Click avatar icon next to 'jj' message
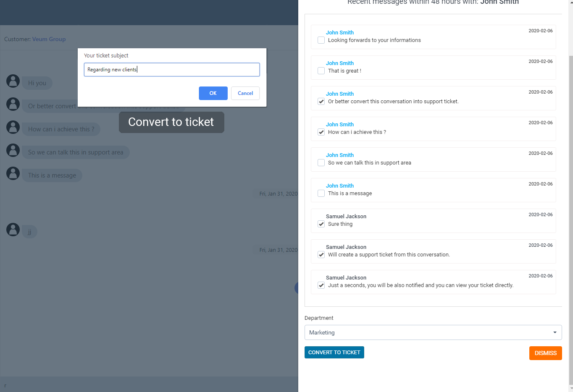 point(13,230)
